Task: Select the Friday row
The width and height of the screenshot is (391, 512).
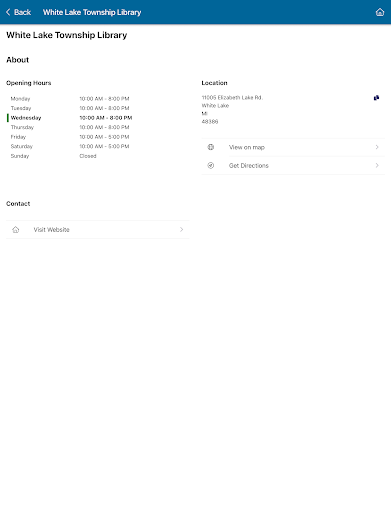Action: coord(71,137)
